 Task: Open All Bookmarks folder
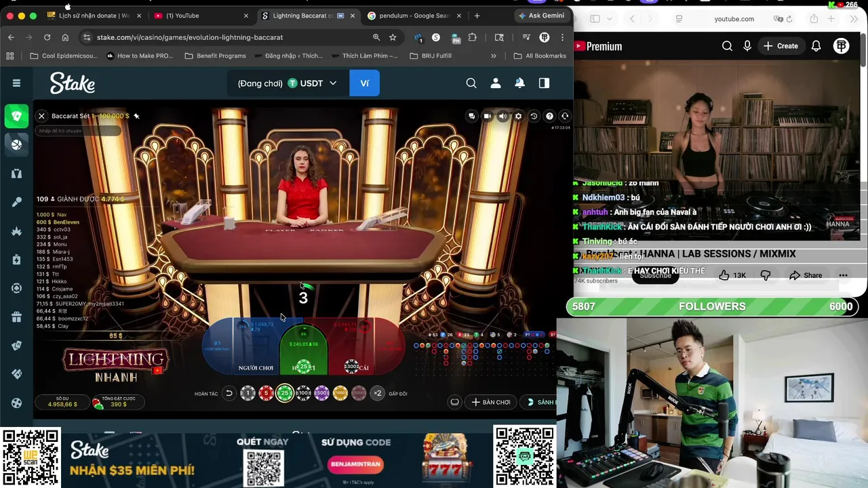pyautogui.click(x=540, y=56)
